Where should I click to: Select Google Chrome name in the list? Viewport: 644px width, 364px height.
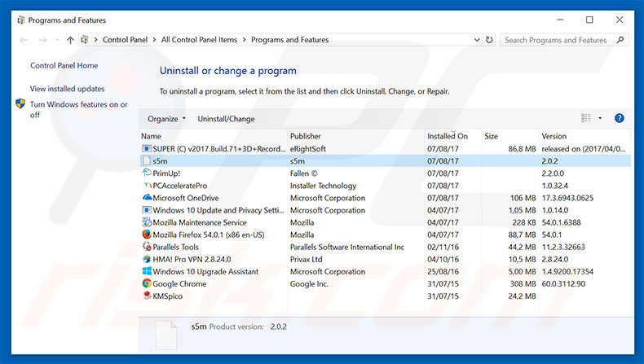[179, 283]
